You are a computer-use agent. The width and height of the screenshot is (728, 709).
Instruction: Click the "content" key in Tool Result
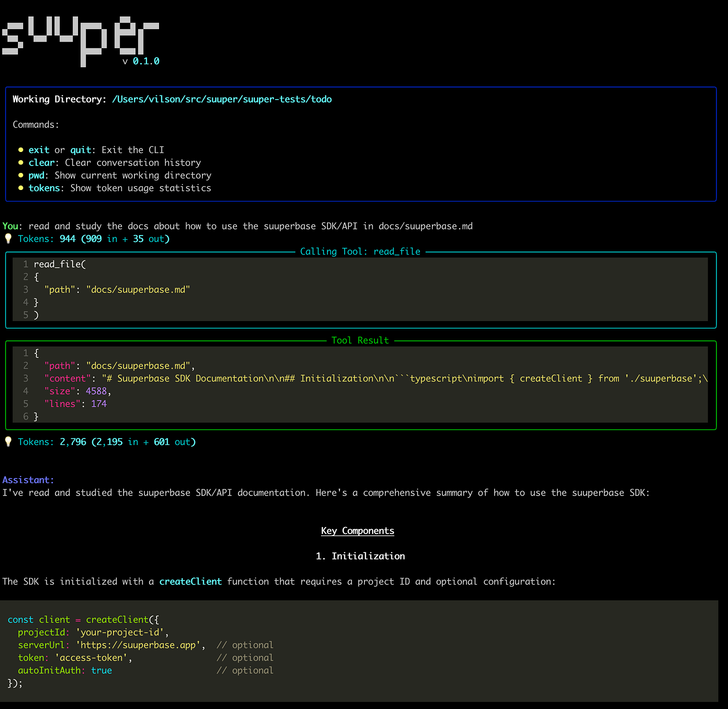click(67, 378)
